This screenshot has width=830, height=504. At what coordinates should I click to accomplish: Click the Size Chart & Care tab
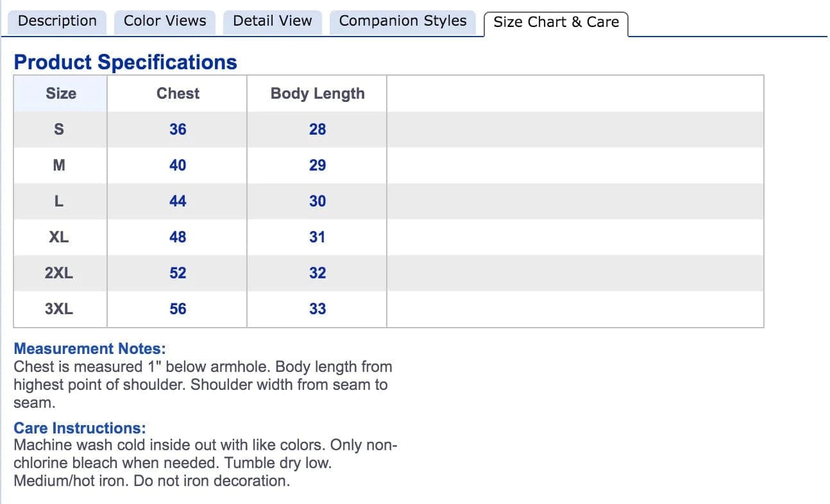555,22
